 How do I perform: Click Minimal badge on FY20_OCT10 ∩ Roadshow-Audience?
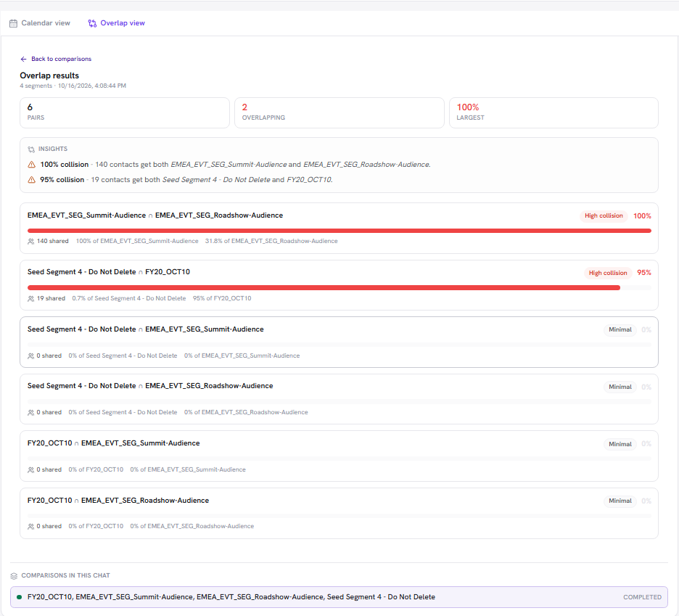click(x=620, y=501)
